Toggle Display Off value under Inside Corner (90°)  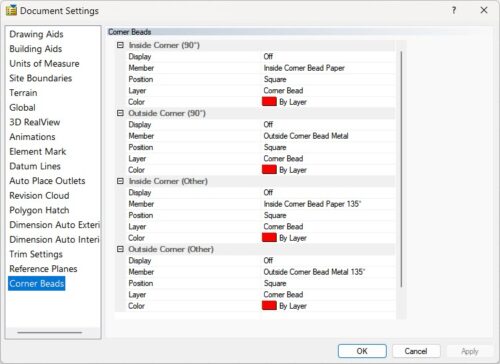268,56
